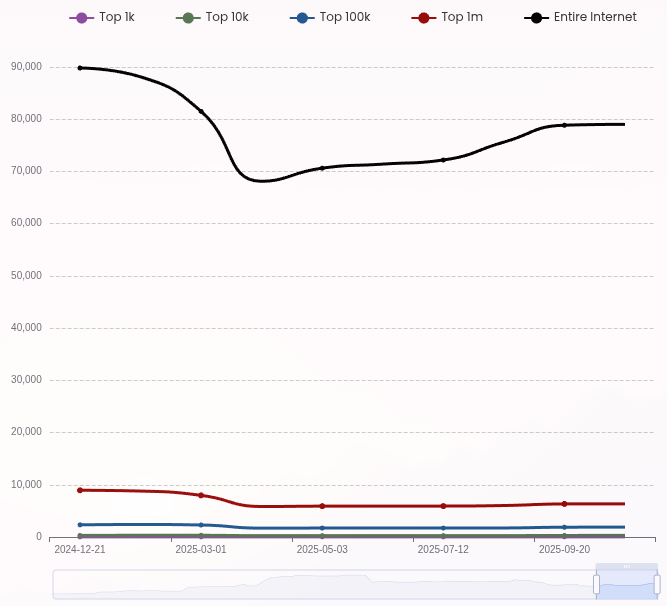Image resolution: width=667 pixels, height=606 pixels.
Task: Click Top 1m data point at 2024-12-21
Action: click(80, 490)
